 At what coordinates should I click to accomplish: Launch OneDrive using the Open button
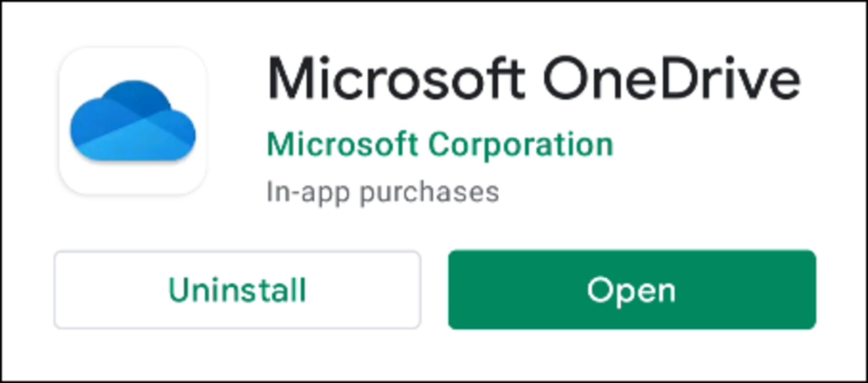pos(632,290)
